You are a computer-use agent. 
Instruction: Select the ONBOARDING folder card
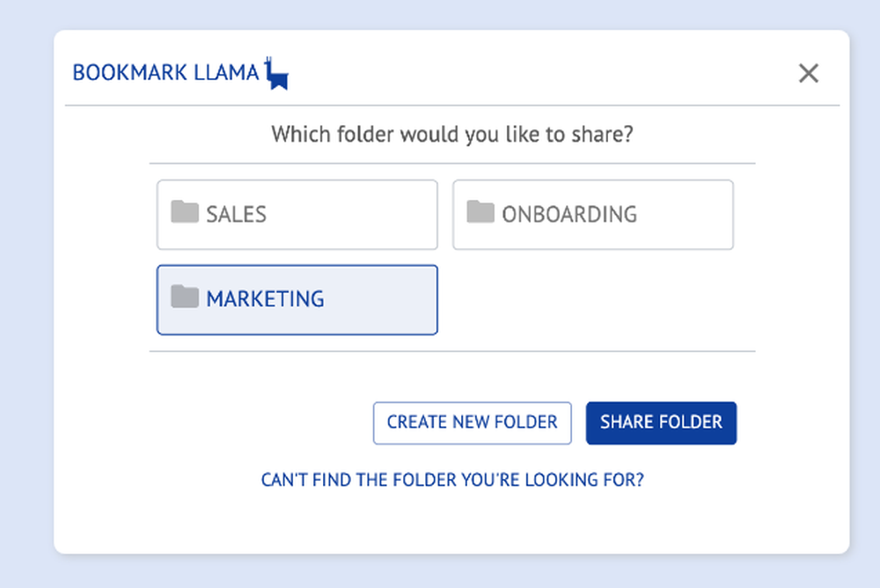pos(592,215)
